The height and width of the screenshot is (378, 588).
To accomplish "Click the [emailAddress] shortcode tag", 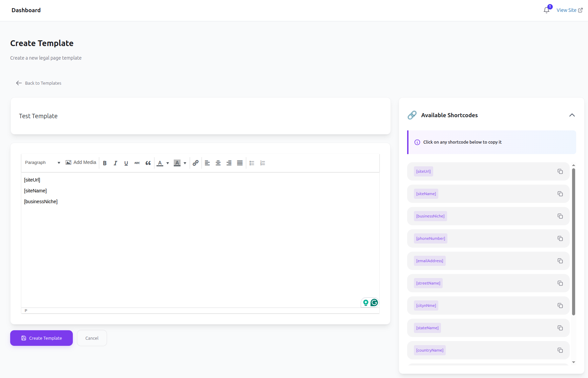I will click(430, 261).
